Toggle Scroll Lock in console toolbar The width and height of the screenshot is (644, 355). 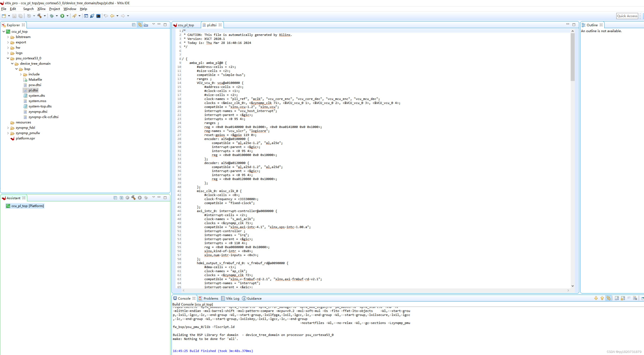[623, 298]
